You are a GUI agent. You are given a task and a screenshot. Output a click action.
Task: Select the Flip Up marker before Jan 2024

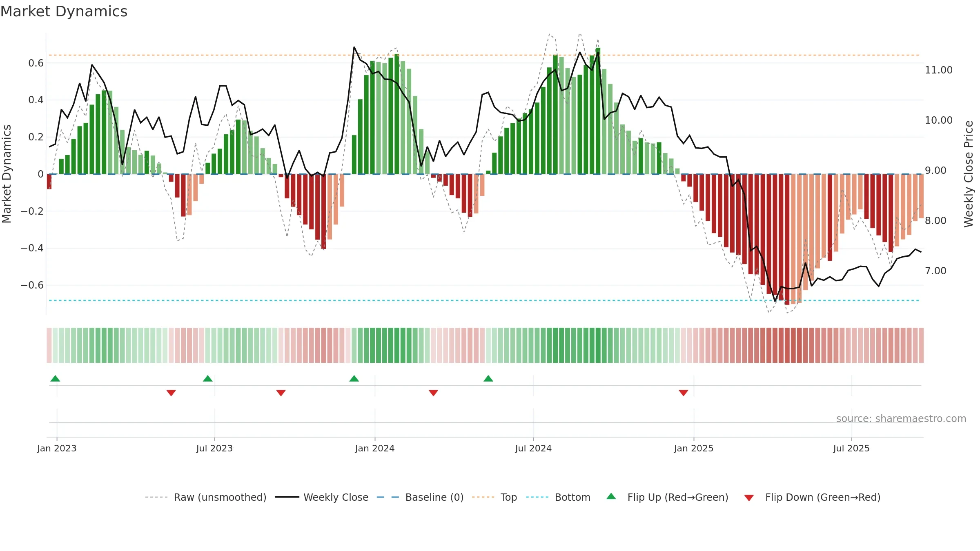point(354,378)
